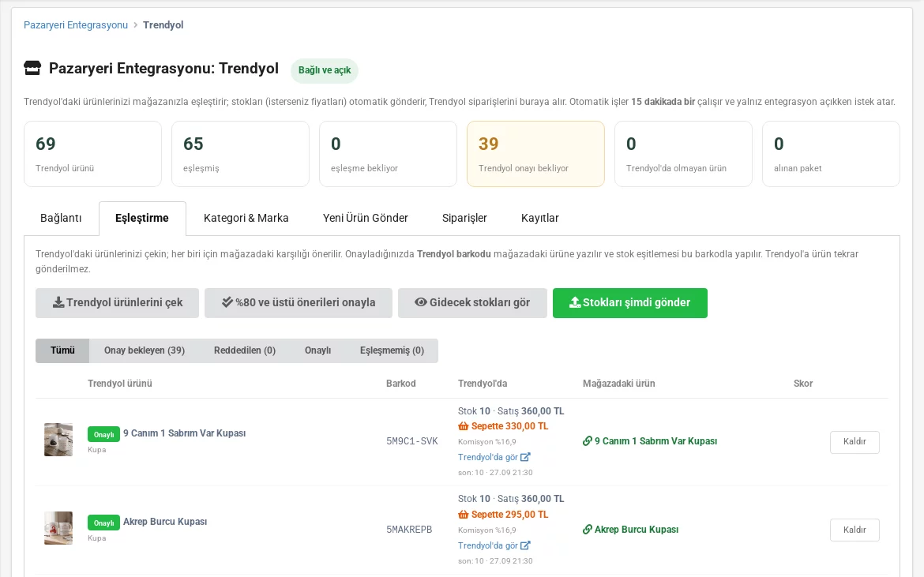Click the Trendyol'da olmayan ürün card

pos(684,154)
